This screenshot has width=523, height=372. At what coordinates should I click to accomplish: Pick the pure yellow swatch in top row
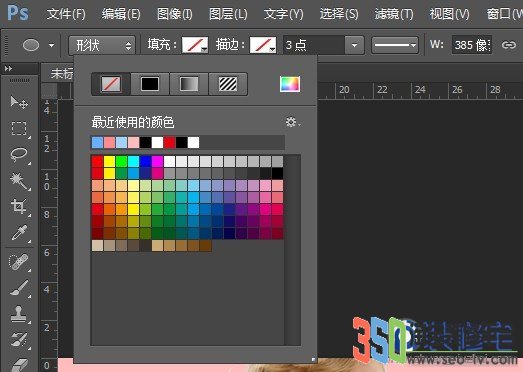point(109,161)
